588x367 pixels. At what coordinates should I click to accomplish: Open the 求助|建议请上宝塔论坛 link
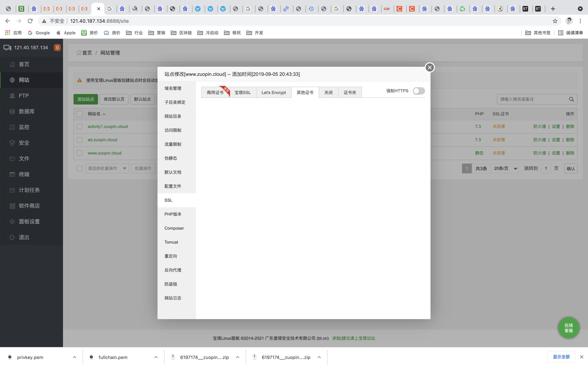tap(353, 338)
